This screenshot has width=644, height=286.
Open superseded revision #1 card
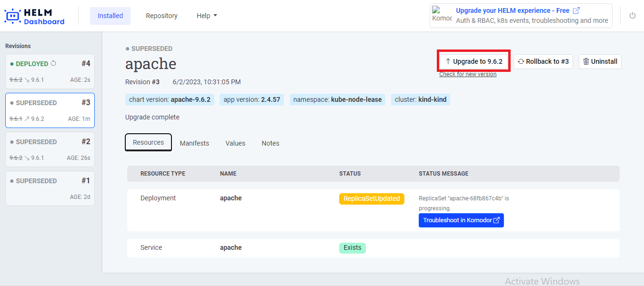point(50,188)
